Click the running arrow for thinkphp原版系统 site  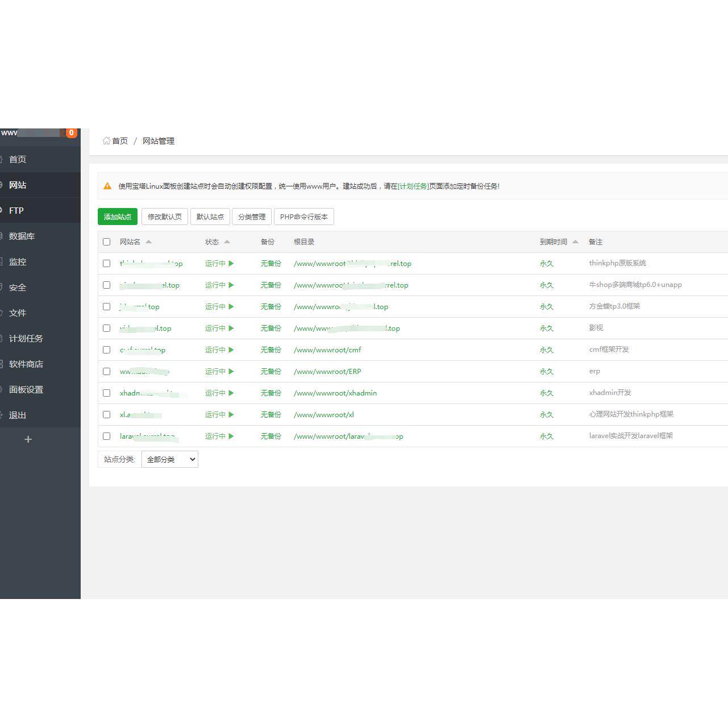(x=231, y=264)
